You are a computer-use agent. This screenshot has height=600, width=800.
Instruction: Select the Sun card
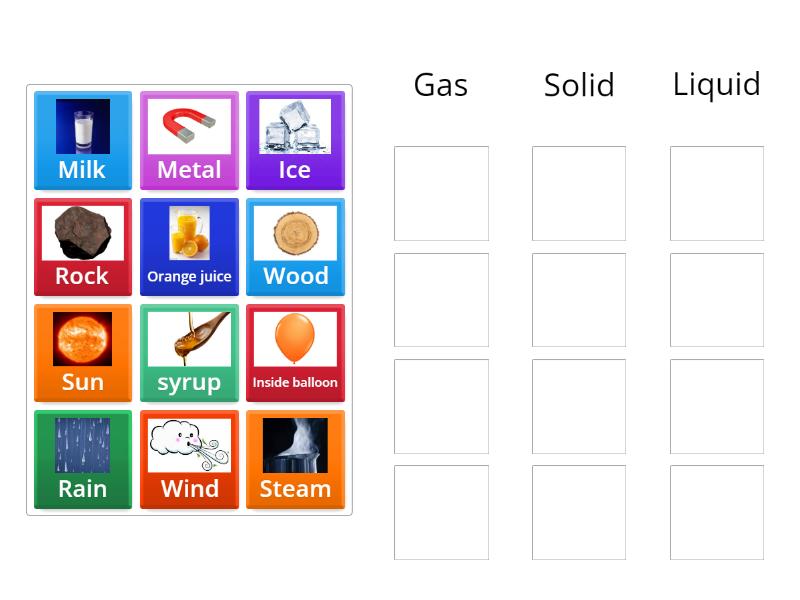click(x=83, y=353)
